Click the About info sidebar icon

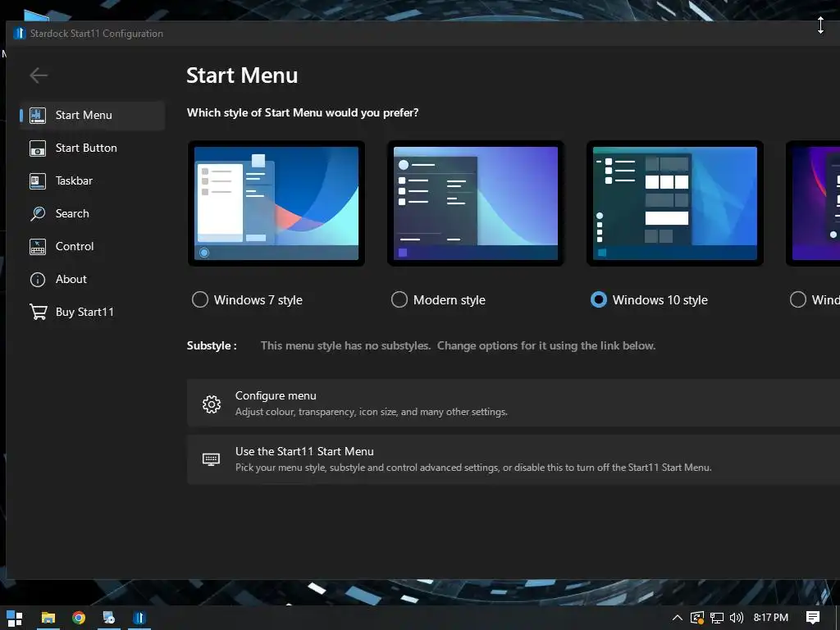point(38,280)
